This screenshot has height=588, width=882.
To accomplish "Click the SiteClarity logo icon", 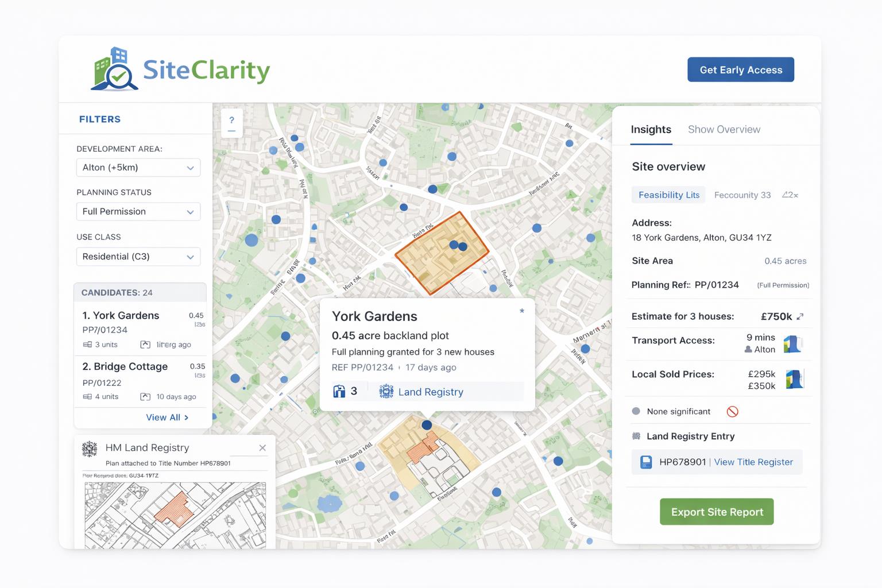I will click(115, 70).
